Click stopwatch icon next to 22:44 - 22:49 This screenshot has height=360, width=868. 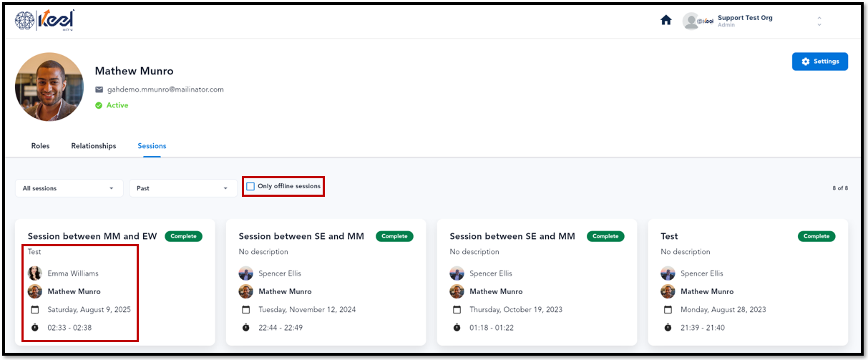[x=246, y=328]
